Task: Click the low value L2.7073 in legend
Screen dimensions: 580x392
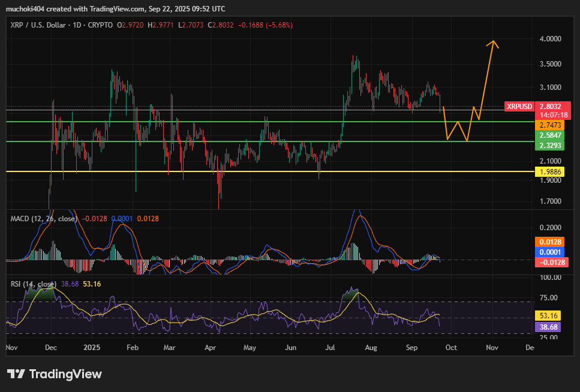Action: [x=191, y=25]
